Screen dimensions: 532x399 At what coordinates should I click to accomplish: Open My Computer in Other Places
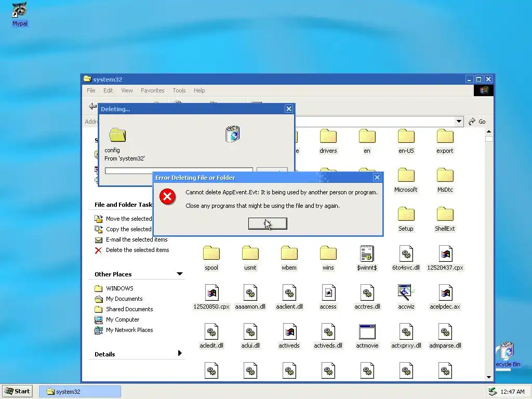click(x=117, y=320)
